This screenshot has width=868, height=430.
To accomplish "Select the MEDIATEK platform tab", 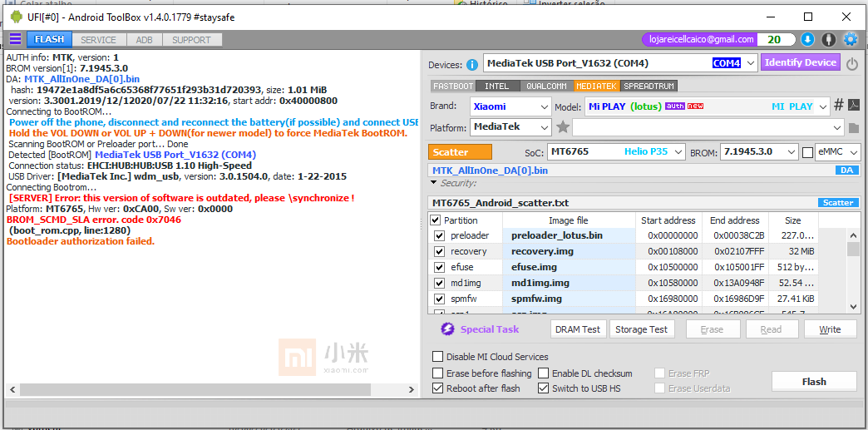I will [597, 86].
